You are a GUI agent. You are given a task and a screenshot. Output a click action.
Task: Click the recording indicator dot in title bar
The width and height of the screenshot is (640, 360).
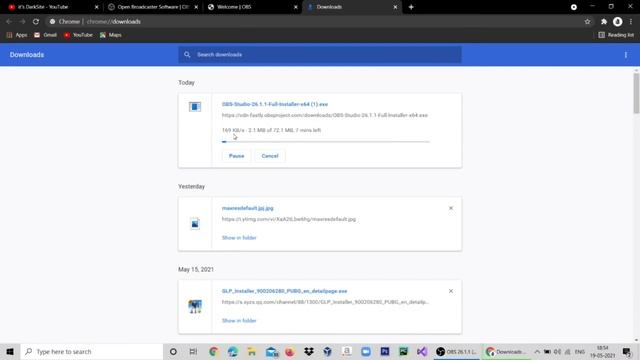(x=574, y=7)
